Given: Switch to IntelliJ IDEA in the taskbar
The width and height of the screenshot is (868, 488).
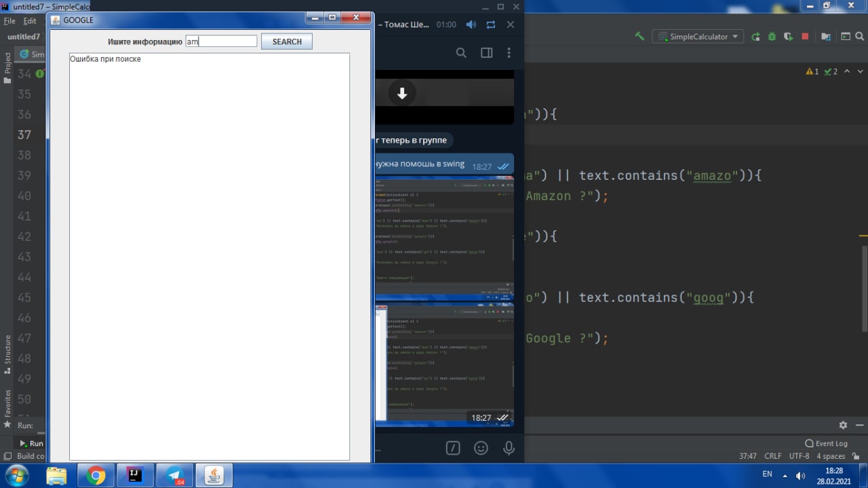Looking at the screenshot, I should tap(135, 476).
